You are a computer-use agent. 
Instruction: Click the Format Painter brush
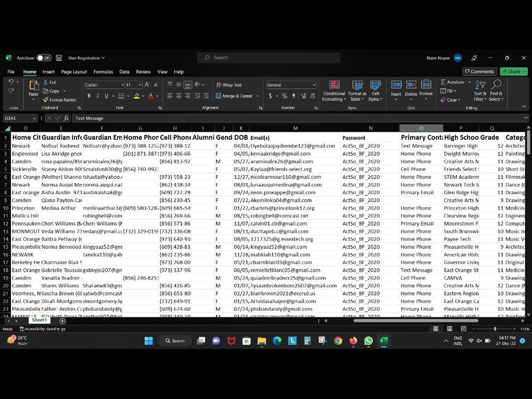coord(45,100)
